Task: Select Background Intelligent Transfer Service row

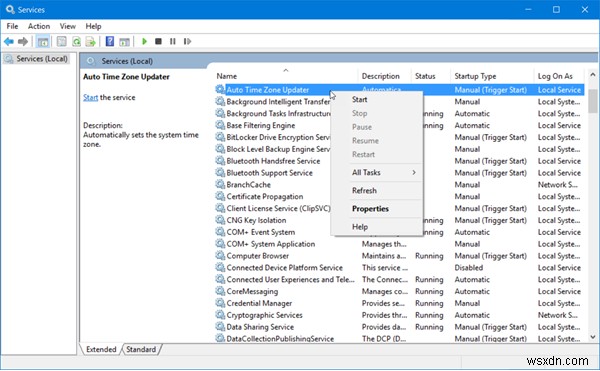Action: point(399,102)
